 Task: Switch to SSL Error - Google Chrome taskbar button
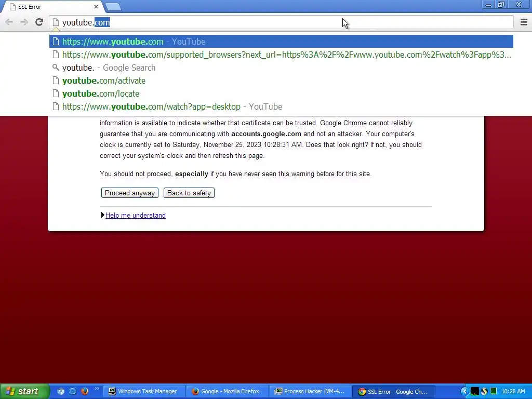coord(394,391)
